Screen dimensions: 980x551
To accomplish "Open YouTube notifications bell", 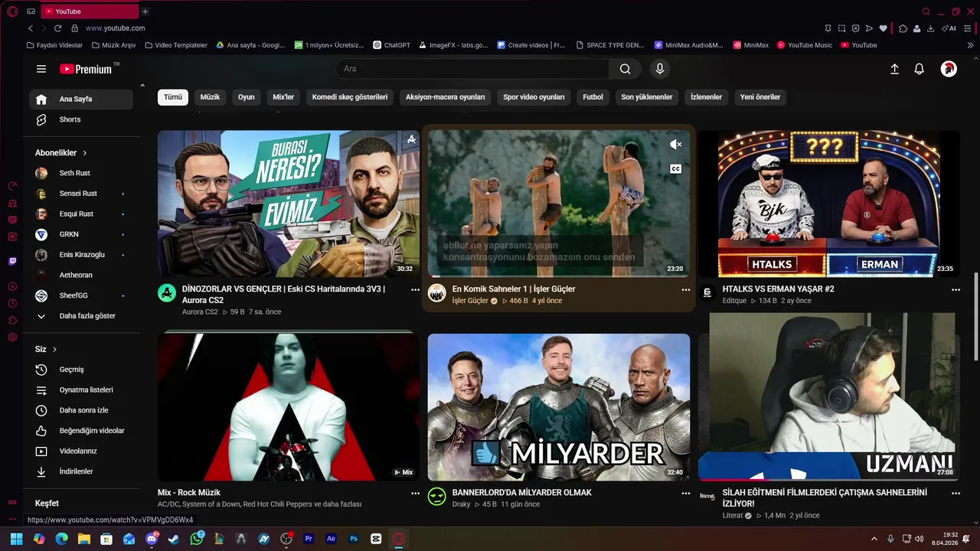I will point(920,69).
